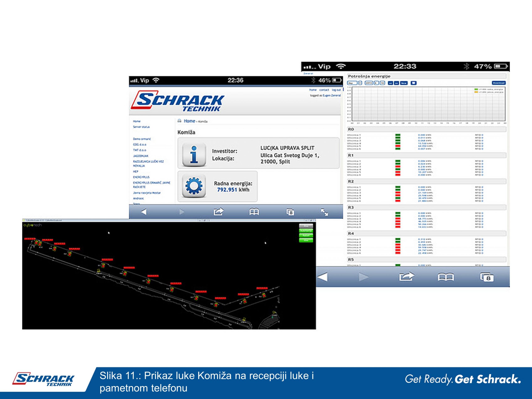This screenshot has width=532, height=399.
Task: Tap the Bluetooth icon in the 22:33 status bar
Action: [466, 66]
